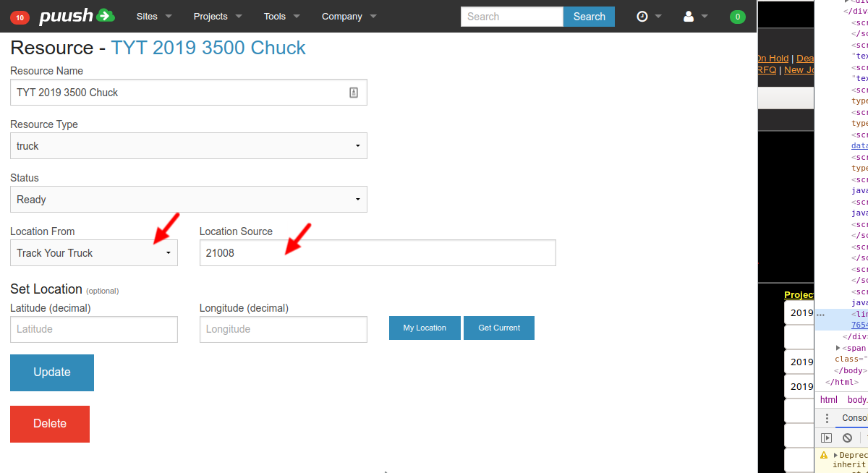The height and width of the screenshot is (473, 868).
Task: Click the My Location button
Action: [425, 328]
